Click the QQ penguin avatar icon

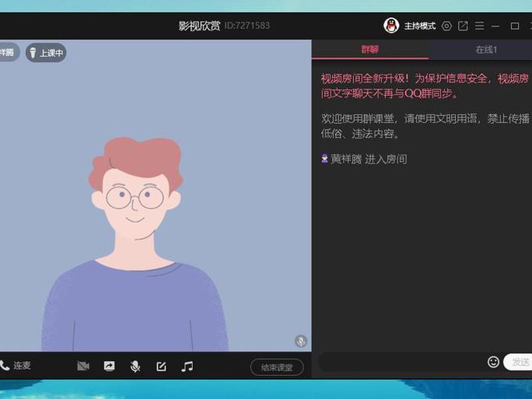click(x=391, y=25)
